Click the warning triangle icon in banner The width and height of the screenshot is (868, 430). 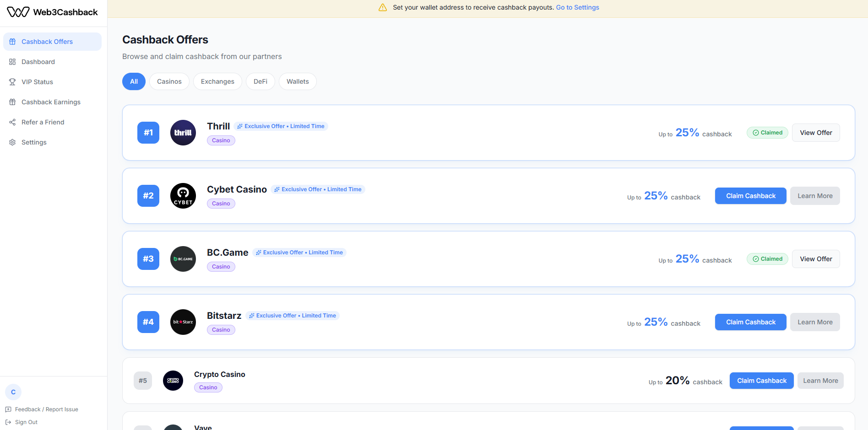coord(383,7)
